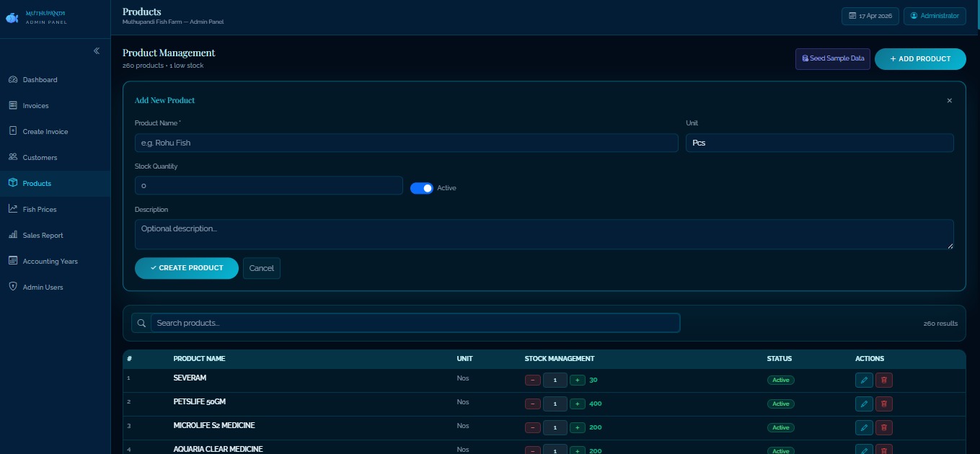The image size is (980, 454).
Task: Increase stock with plus for SEVERAM
Action: [x=578, y=380]
